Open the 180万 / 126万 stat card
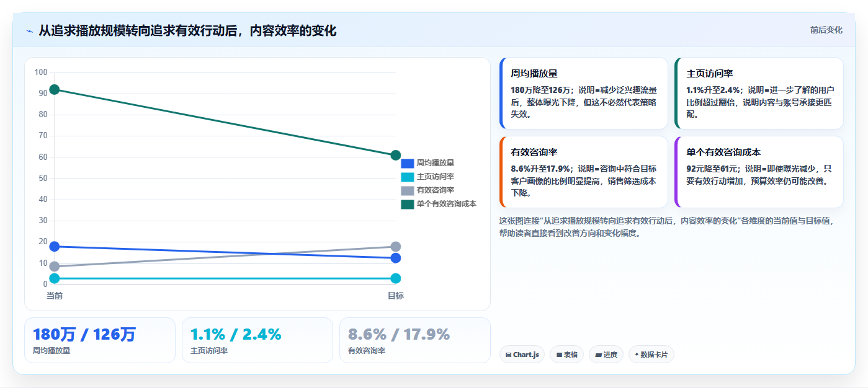This screenshot has height=388, width=868. (x=100, y=340)
